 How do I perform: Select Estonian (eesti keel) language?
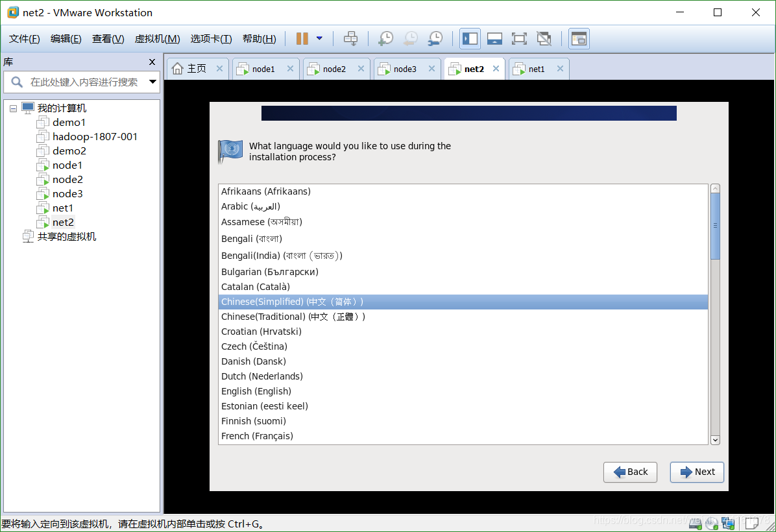463,406
